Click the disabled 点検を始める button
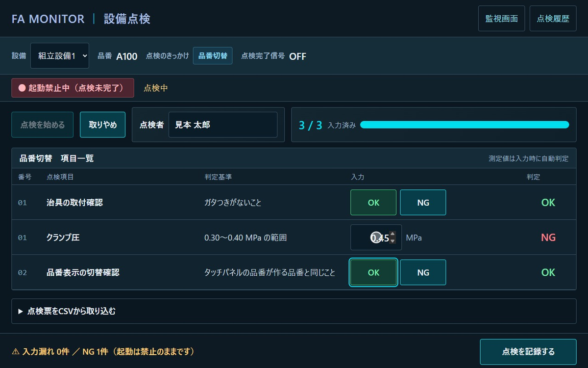 coord(43,125)
